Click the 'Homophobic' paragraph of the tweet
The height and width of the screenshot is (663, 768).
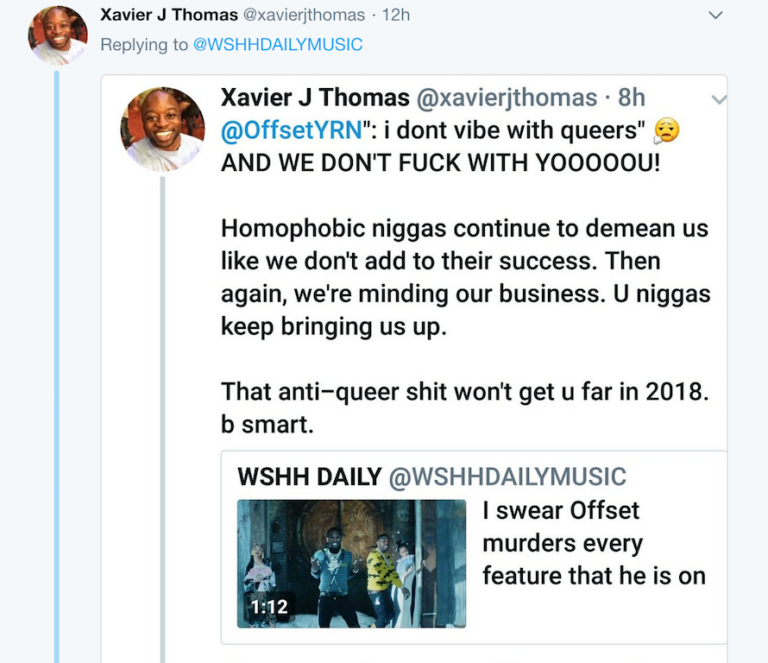(x=464, y=278)
